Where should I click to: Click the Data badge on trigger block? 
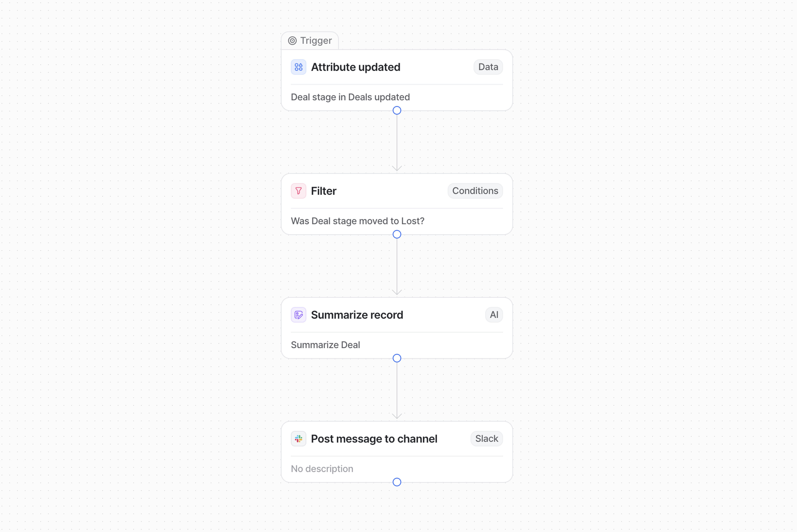coord(488,67)
